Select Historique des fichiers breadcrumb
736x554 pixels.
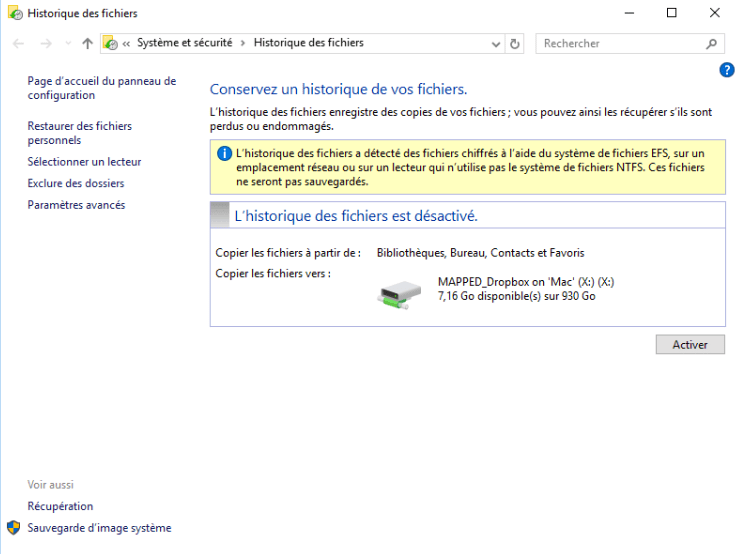(308, 43)
